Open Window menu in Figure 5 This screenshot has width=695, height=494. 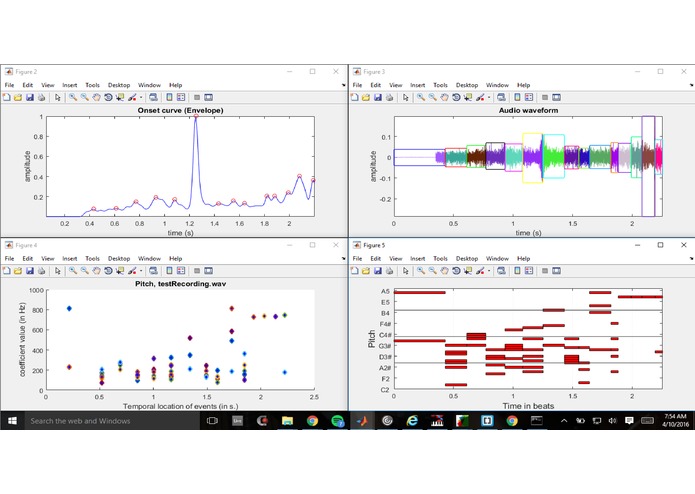[497, 258]
